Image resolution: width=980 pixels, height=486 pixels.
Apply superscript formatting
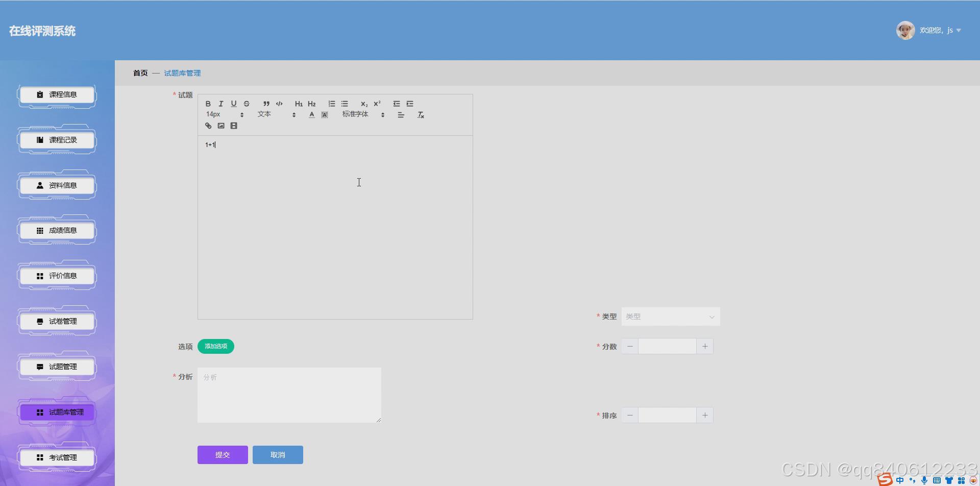[x=377, y=104]
